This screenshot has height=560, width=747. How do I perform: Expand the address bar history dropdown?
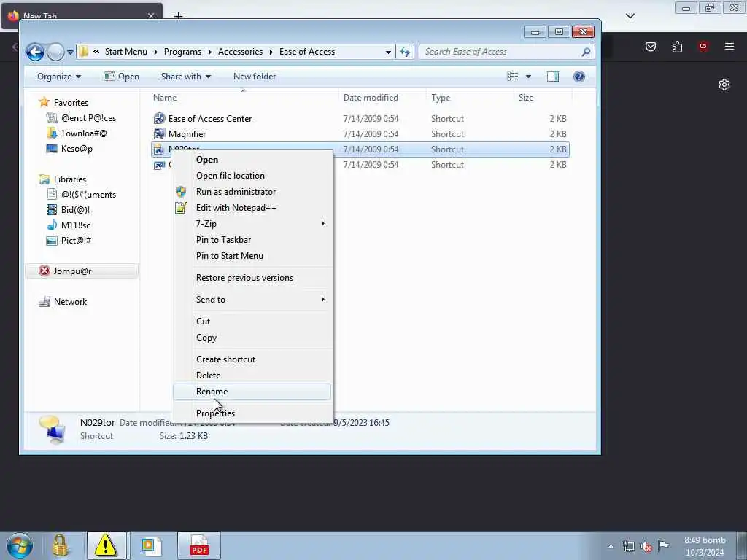pos(388,52)
